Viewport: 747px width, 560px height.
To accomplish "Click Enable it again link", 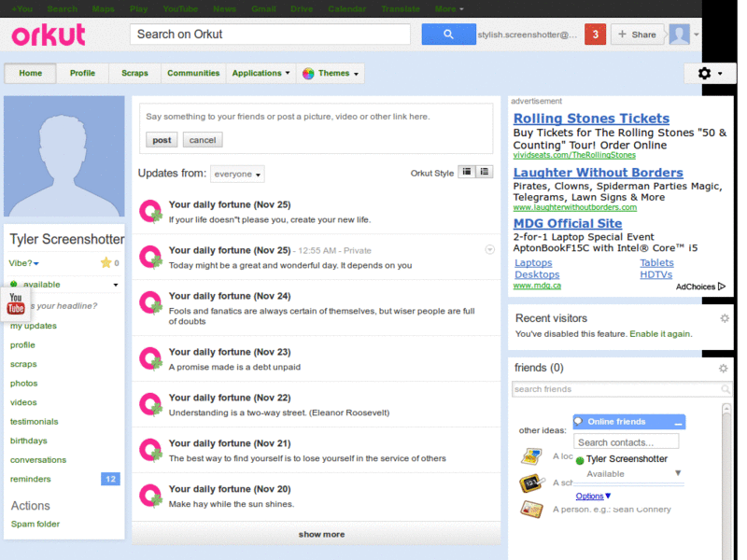I will (660, 334).
